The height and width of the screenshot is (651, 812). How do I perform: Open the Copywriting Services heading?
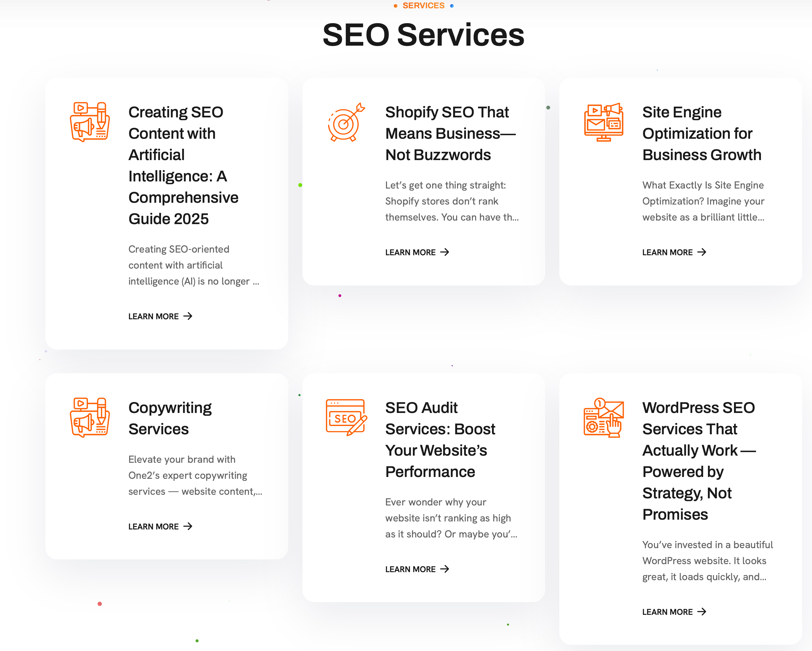point(170,418)
